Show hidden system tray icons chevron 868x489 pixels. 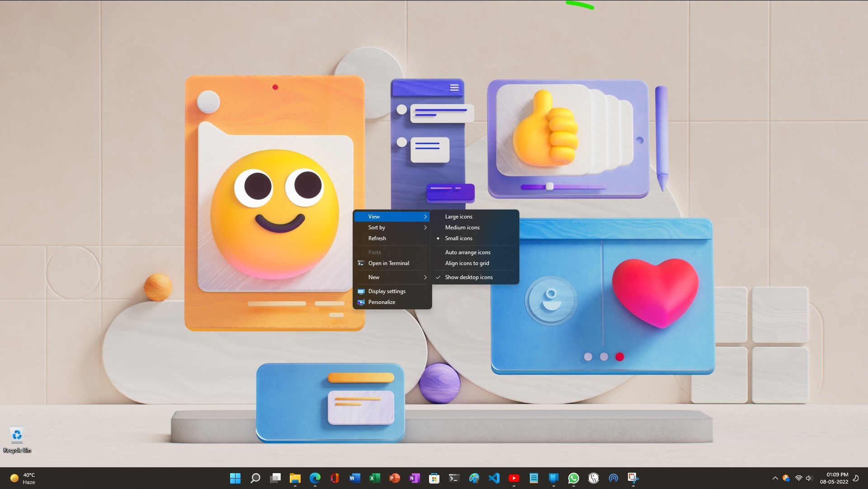(775, 478)
